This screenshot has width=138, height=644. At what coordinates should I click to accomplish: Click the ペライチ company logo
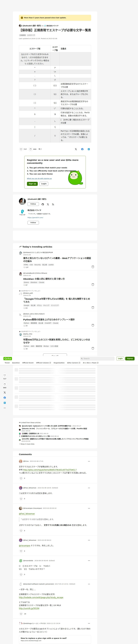tap(22, 213)
